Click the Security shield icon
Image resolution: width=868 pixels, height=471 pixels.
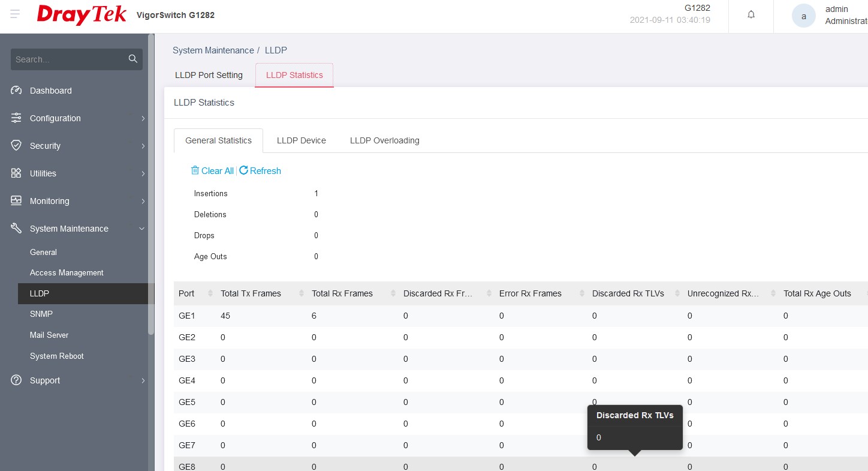click(16, 146)
